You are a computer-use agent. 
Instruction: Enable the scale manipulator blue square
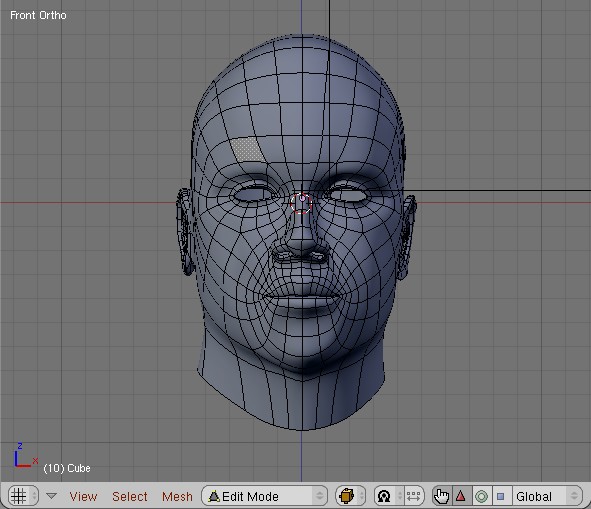(x=501, y=496)
